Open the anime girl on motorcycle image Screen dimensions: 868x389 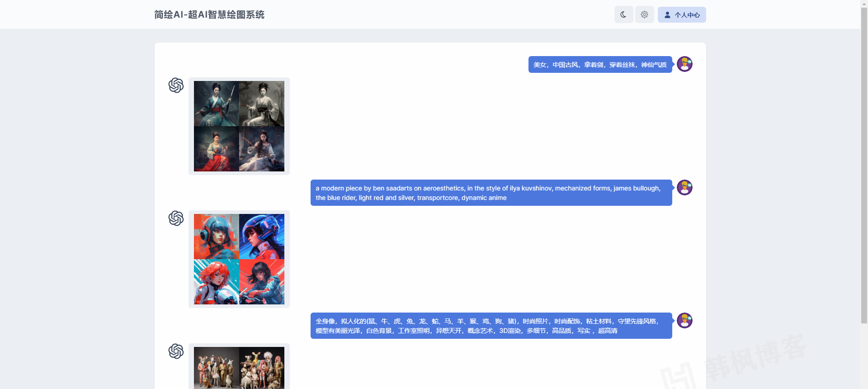click(x=262, y=282)
